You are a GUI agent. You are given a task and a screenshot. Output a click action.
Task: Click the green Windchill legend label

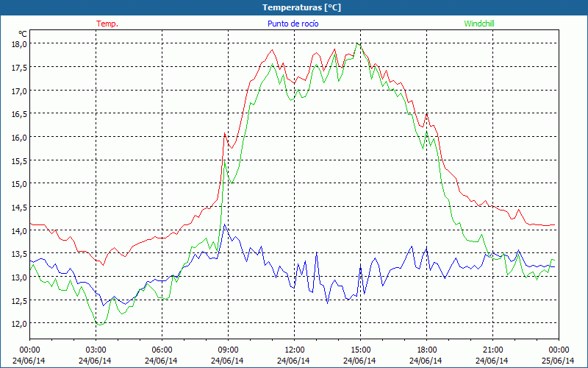(x=479, y=24)
